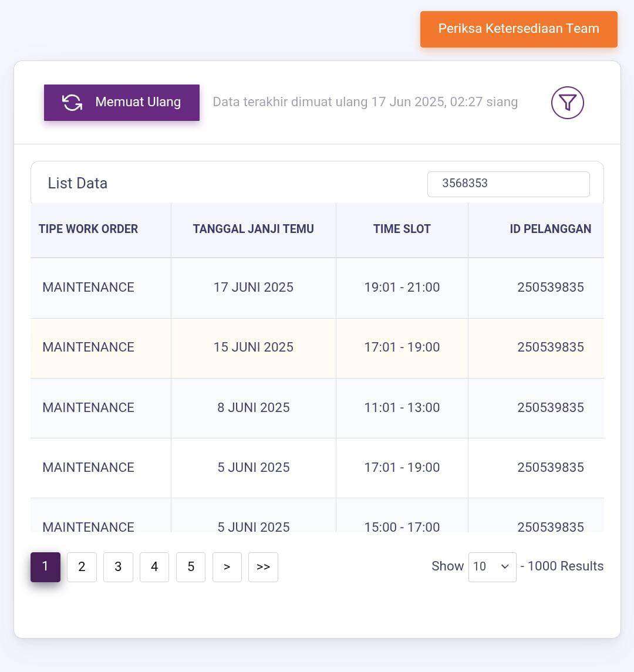
Task: Select the highlighted 15 Juni 2025 row
Action: pos(317,348)
